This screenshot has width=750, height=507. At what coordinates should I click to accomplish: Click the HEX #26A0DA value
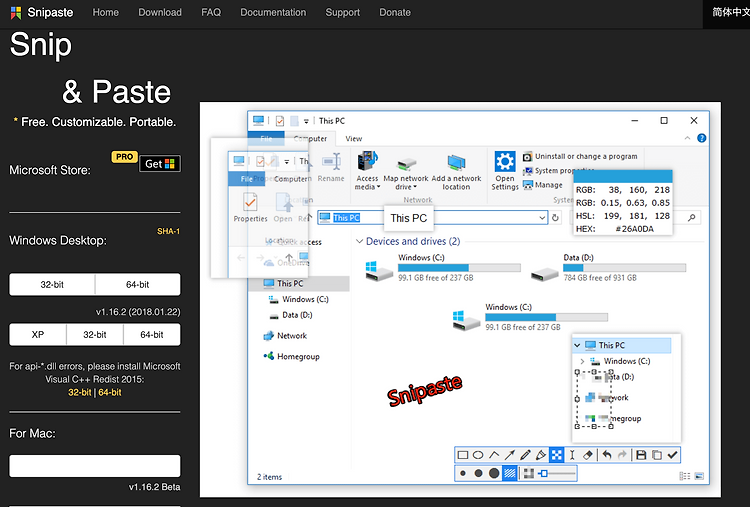pyautogui.click(x=634, y=229)
